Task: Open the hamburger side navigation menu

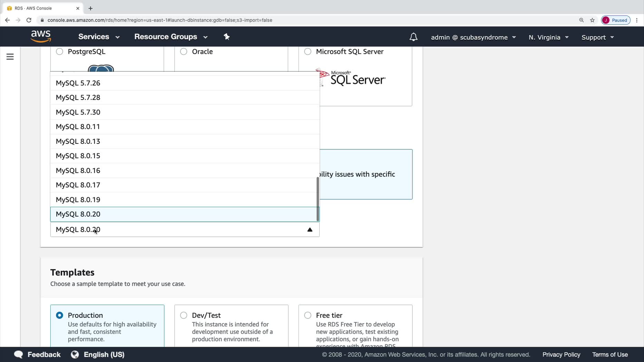Action: click(x=10, y=57)
